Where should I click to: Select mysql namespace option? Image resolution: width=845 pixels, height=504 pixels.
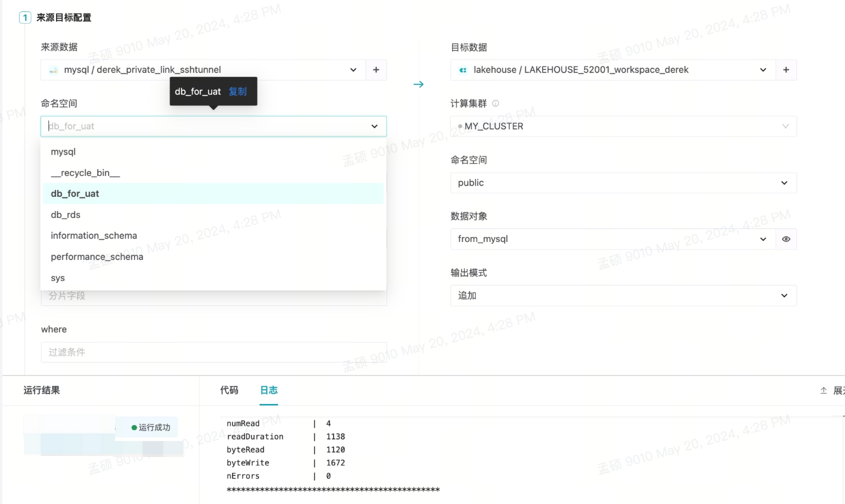[x=63, y=152]
